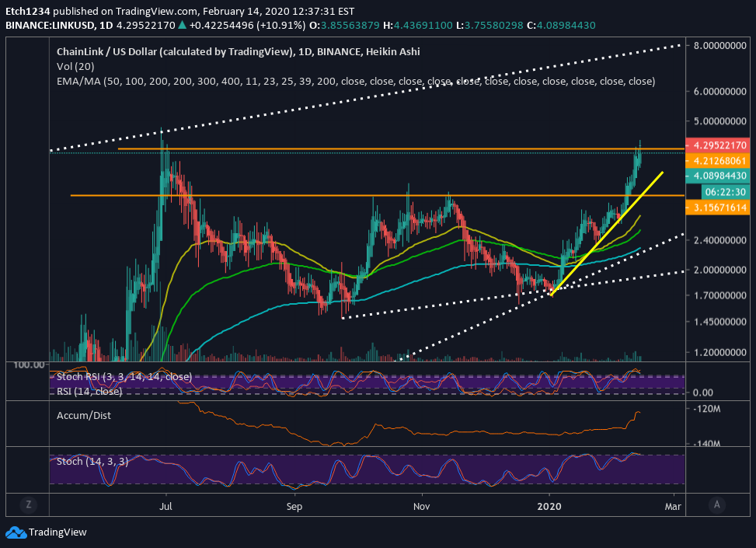Select the yellow trendline on the chart
Screen dimensions: 756x548
tap(607, 233)
